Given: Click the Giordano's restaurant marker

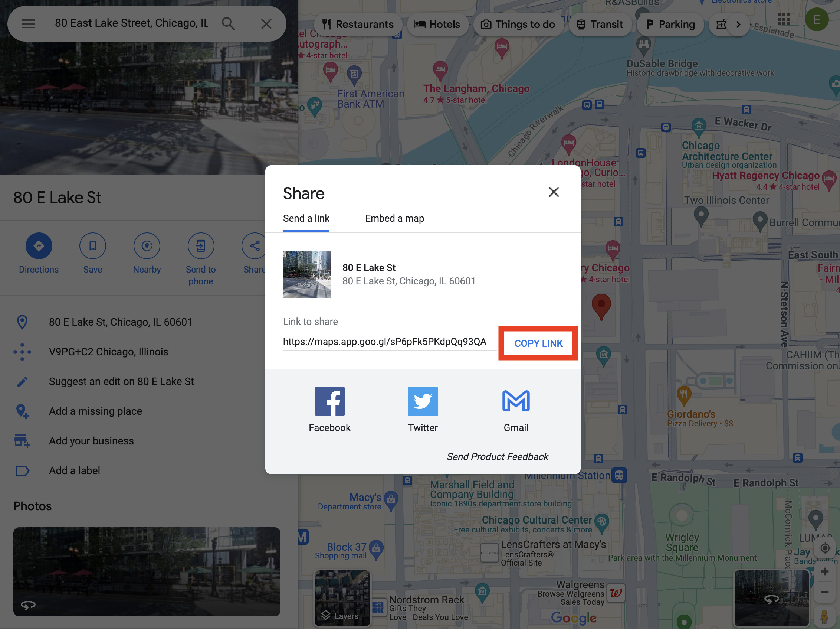Looking at the screenshot, I should click(x=683, y=396).
